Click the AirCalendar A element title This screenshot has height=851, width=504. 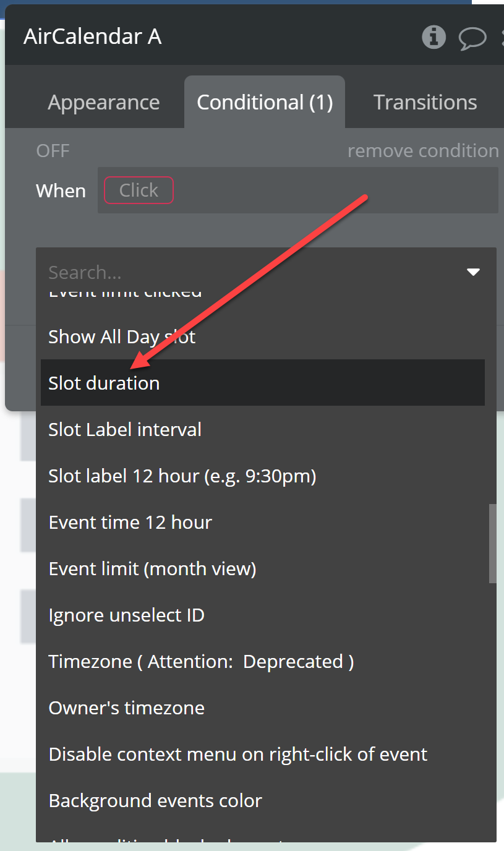[93, 37]
